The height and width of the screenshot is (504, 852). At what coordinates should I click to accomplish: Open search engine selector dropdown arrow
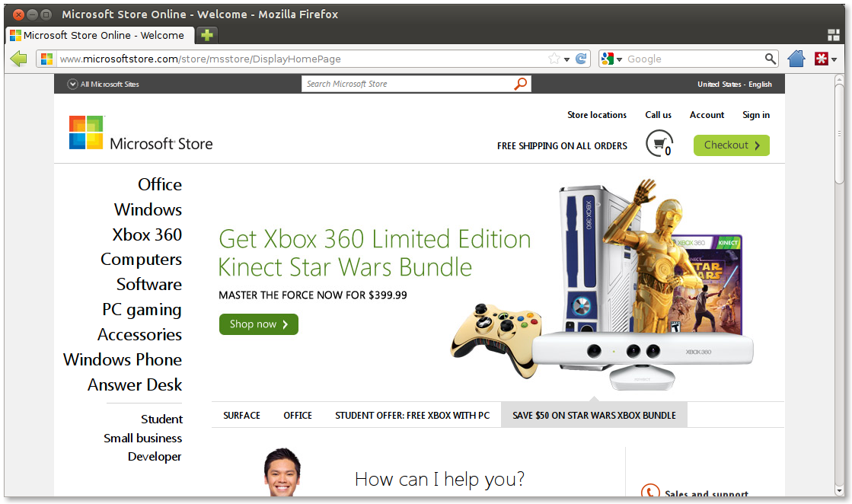[619, 59]
